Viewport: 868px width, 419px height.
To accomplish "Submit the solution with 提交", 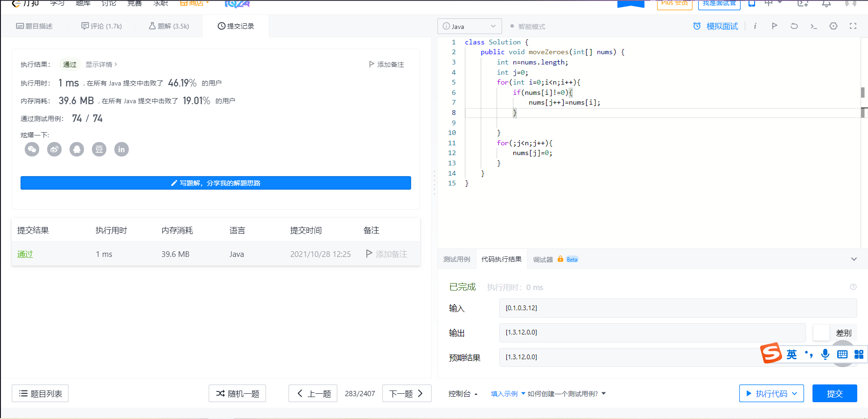I will coord(834,393).
